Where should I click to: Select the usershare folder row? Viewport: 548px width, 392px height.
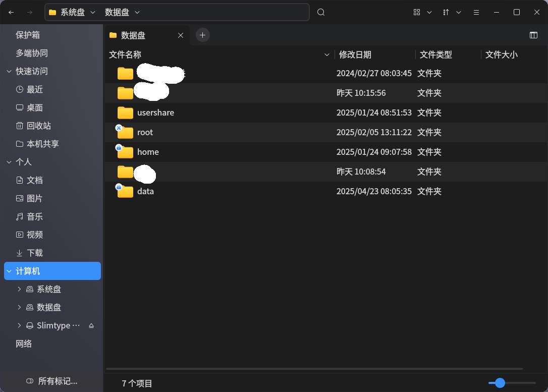coord(326,113)
